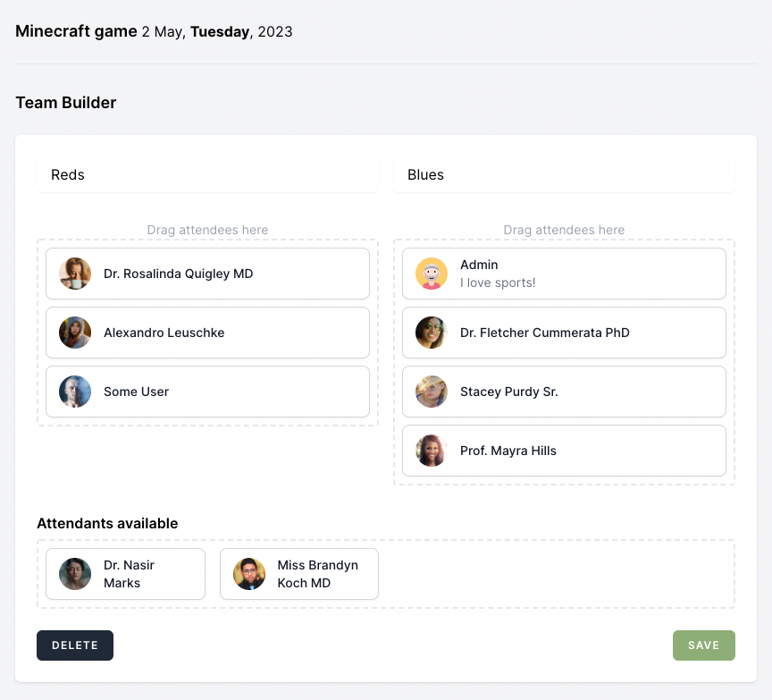
Task: Click Some User's profile avatar
Action: click(75, 392)
